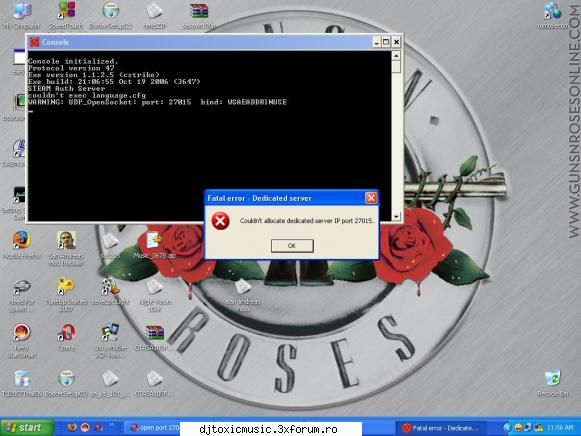Open the Windows Start menu

(27, 428)
